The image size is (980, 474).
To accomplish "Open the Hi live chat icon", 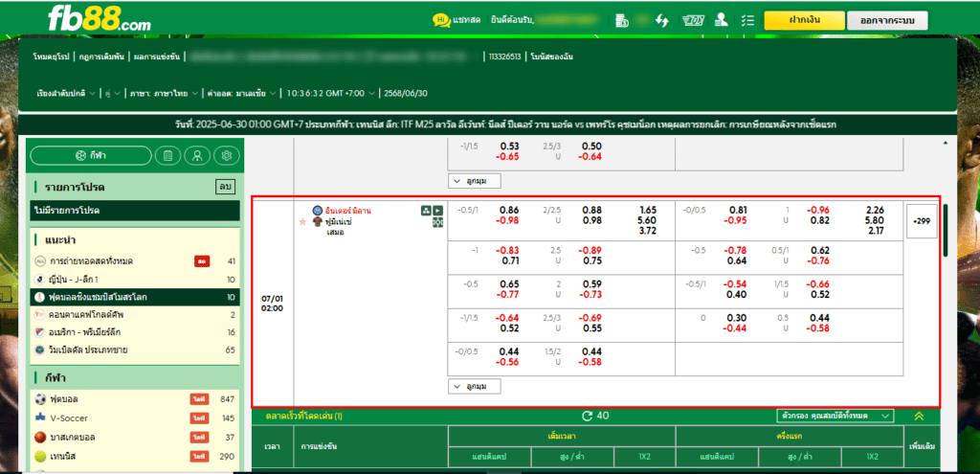I will [x=441, y=20].
